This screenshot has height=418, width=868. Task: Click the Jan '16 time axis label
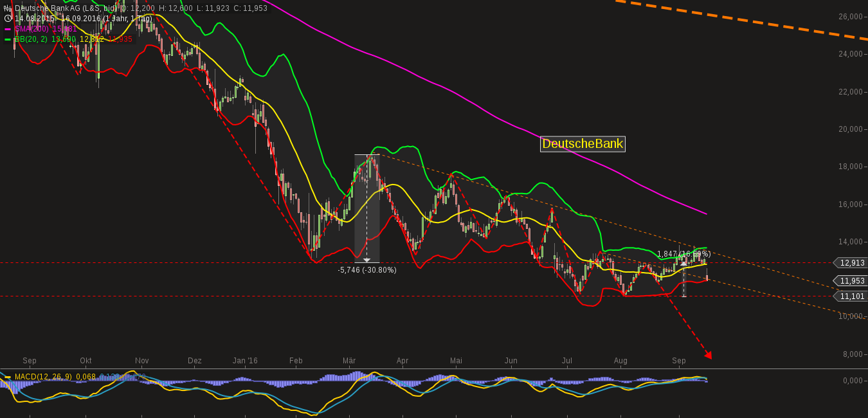point(245,361)
